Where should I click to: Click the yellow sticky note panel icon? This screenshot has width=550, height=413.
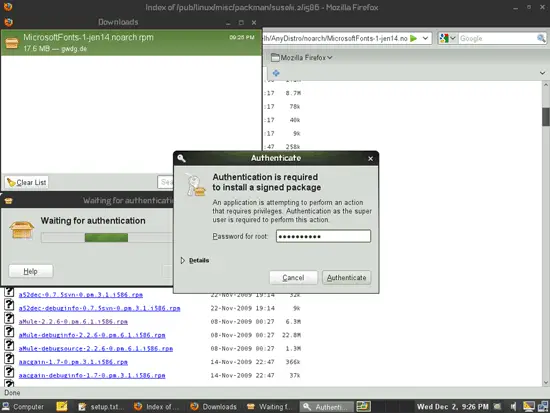pos(62,406)
